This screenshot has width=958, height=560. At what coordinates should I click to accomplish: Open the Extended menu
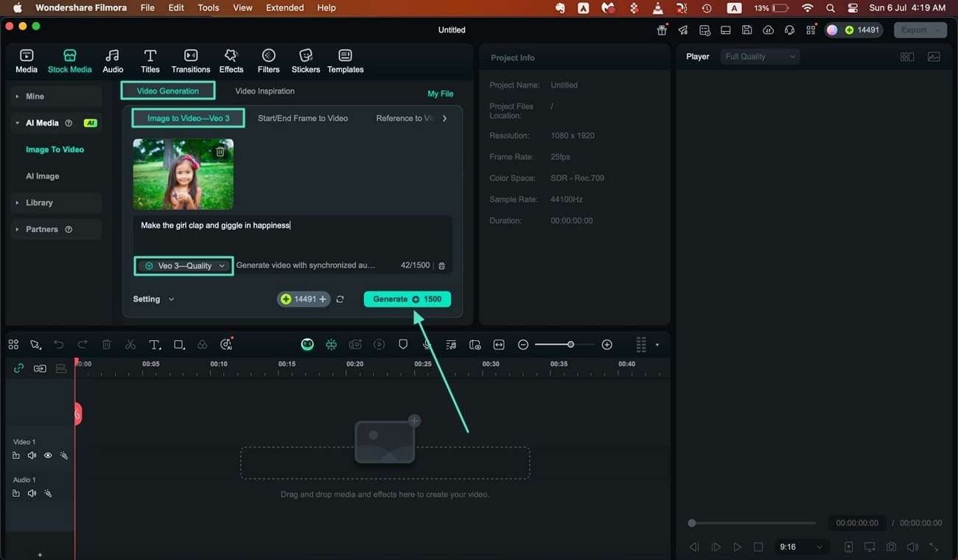coord(285,8)
